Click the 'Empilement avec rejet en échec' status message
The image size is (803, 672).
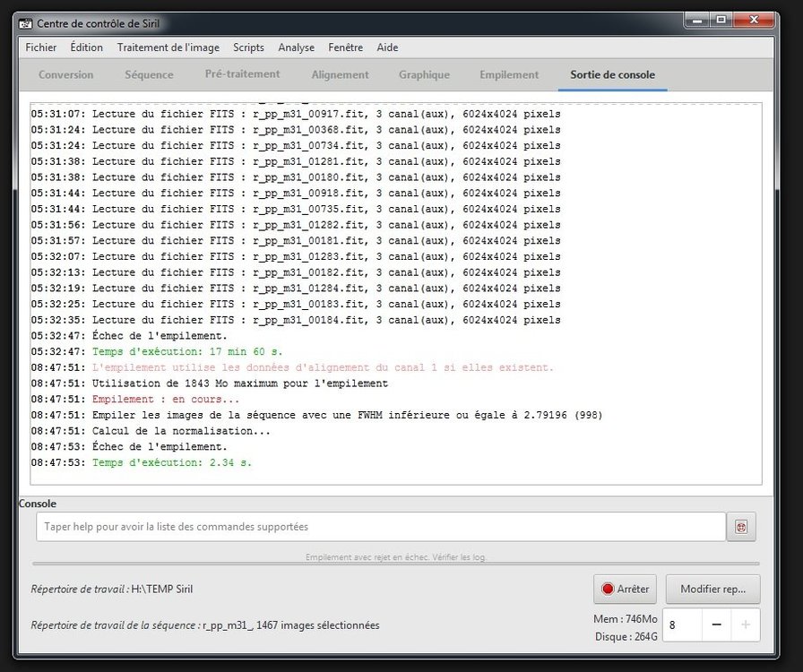pyautogui.click(x=395, y=556)
